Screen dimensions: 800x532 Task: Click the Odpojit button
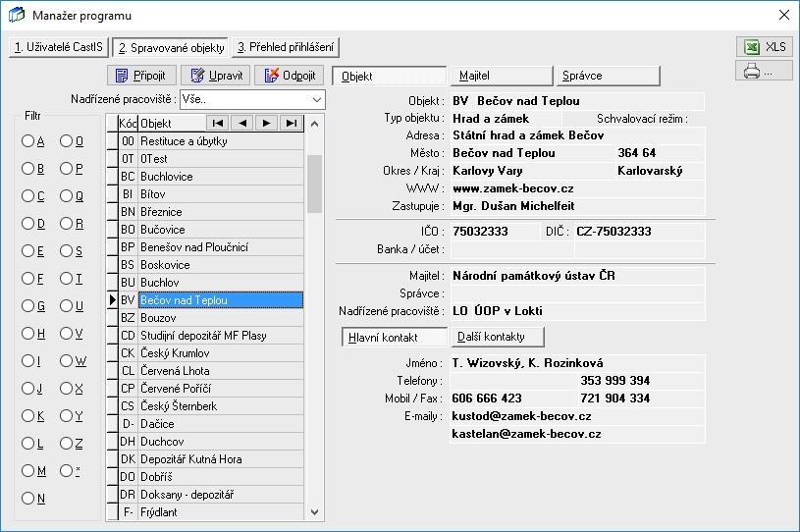(290, 76)
